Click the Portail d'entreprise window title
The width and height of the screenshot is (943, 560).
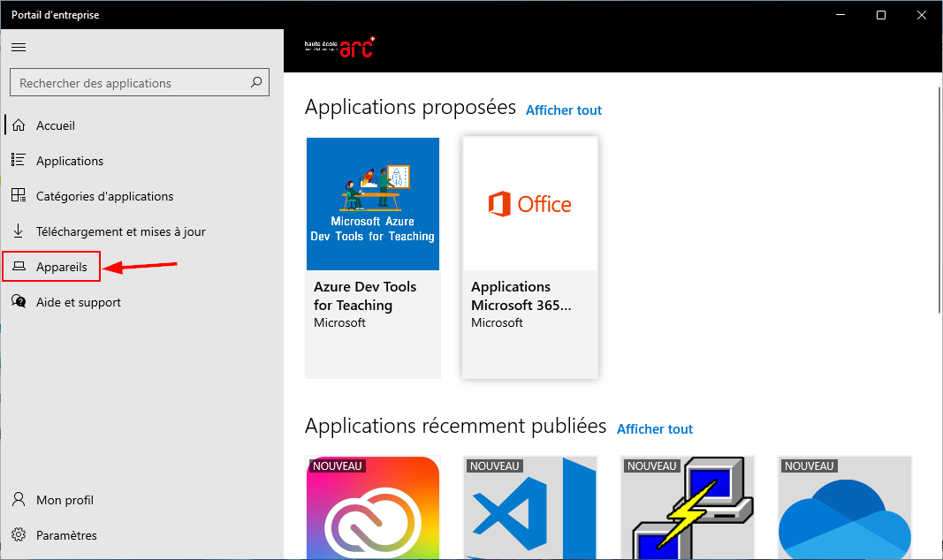[x=56, y=15]
